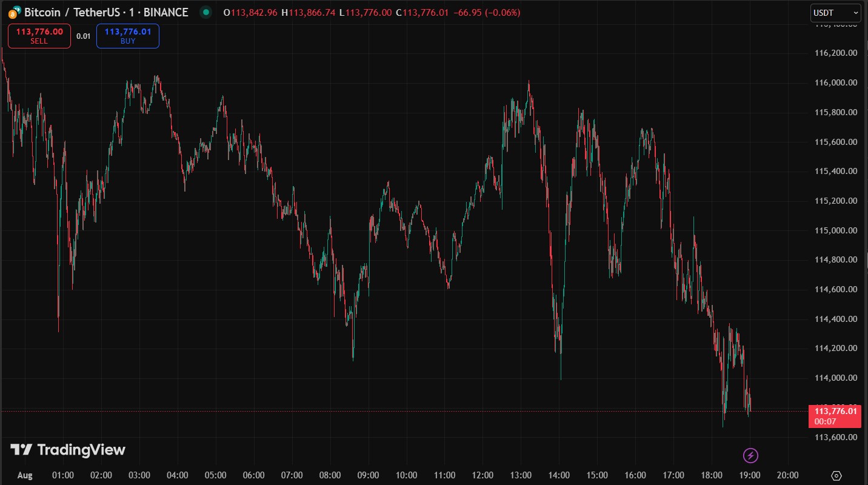Click the 115,400.00 price axis label
This screenshot has width=868, height=485.
(836, 171)
